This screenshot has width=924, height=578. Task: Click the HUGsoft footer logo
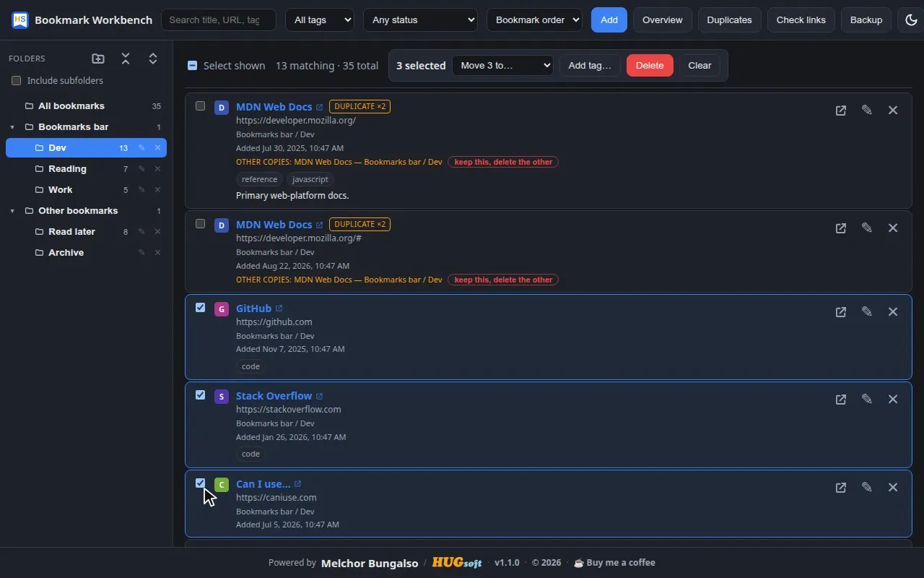click(x=457, y=563)
